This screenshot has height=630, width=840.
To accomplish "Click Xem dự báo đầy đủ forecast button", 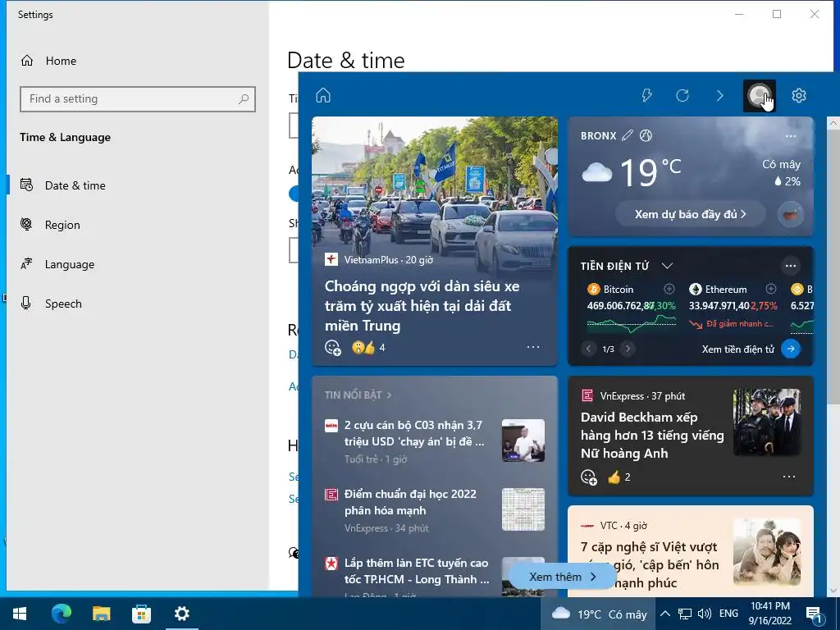I will point(691,214).
